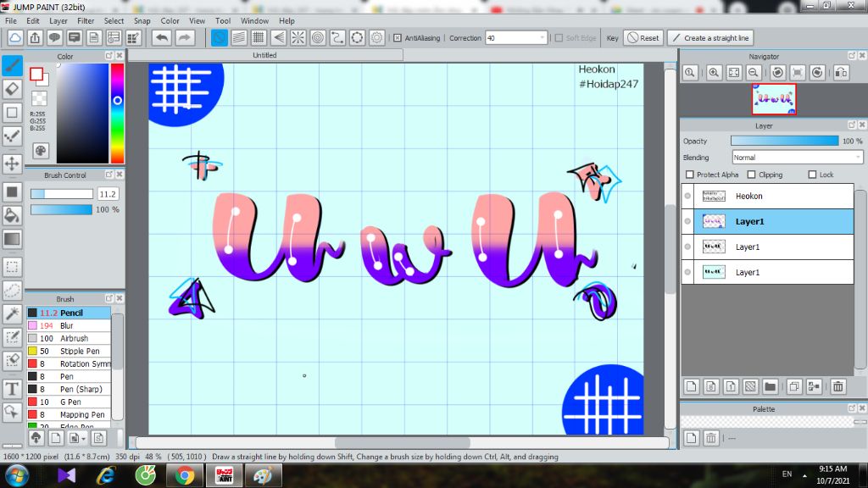Select the Brush tool in the tool column
Screen dimensions: 868x488
click(12, 65)
